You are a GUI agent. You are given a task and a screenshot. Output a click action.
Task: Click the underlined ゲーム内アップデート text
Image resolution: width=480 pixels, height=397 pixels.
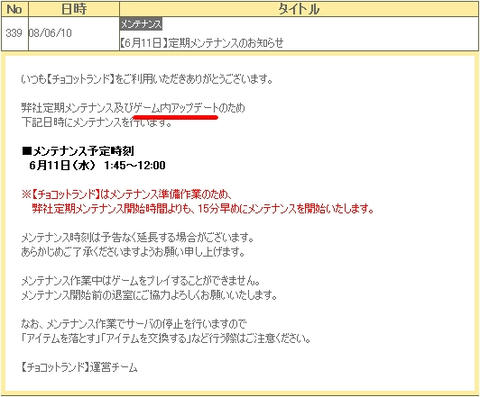176,108
